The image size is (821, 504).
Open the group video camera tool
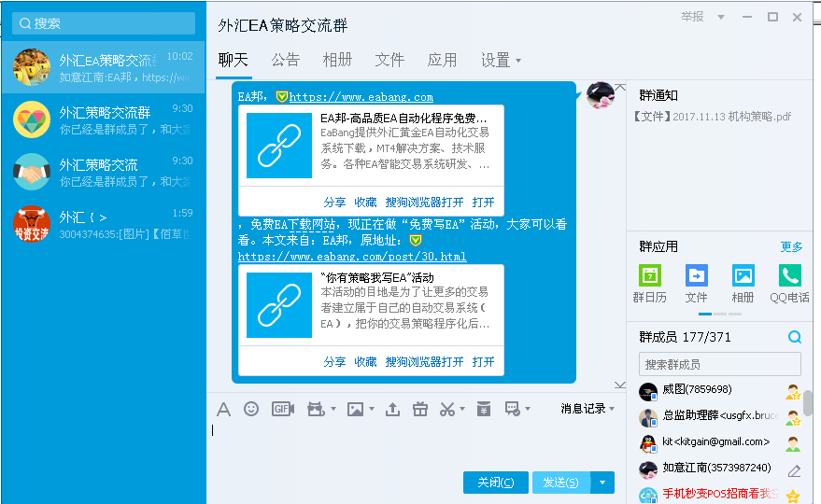tap(316, 409)
